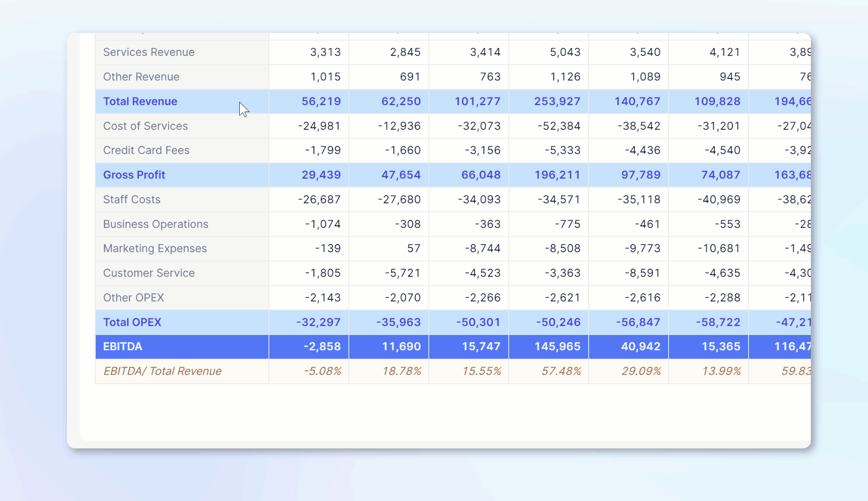Click EBITDA margin cell 57.48%
Viewport: 868px width, 501px height.
(x=549, y=371)
